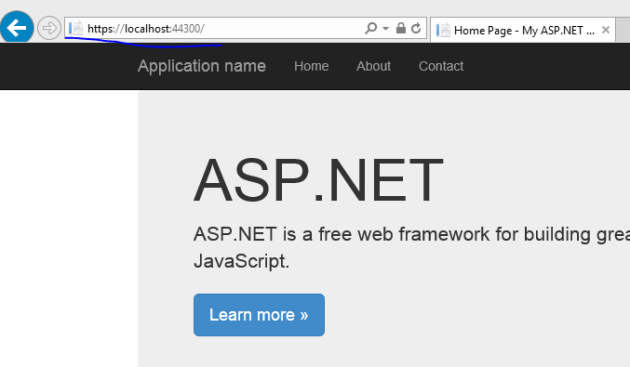This screenshot has width=630, height=367.
Task: Expand the address bar autocomplete dropdown arrow
Action: (386, 29)
